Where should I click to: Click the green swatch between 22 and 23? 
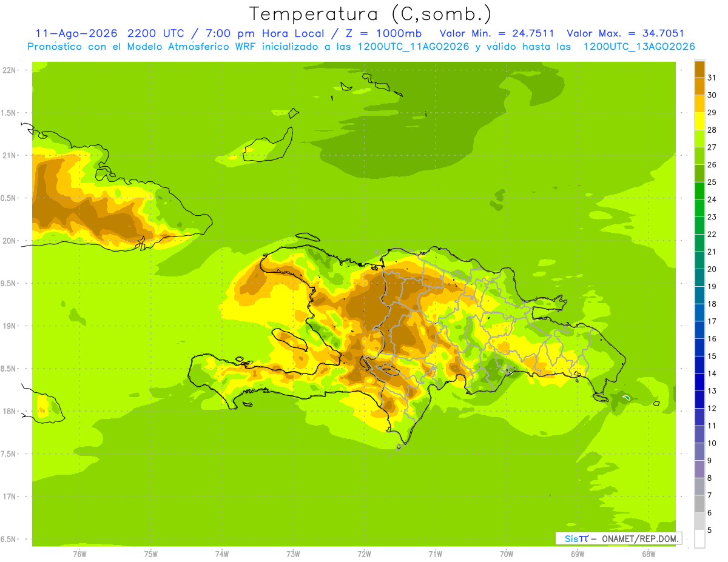699,226
